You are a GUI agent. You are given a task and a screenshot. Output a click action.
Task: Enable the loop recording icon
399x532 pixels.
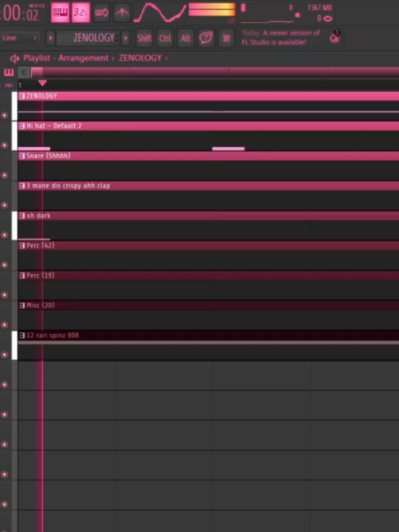click(x=101, y=13)
